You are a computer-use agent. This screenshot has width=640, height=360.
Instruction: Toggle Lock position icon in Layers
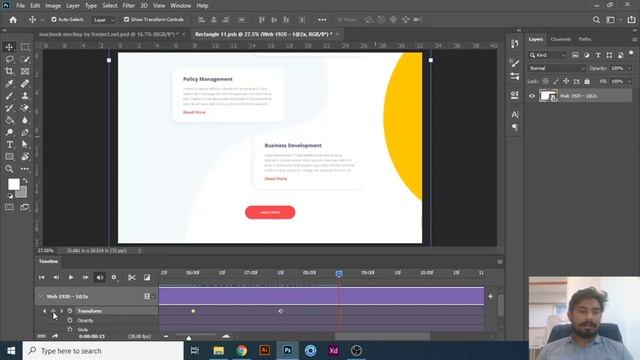click(566, 82)
